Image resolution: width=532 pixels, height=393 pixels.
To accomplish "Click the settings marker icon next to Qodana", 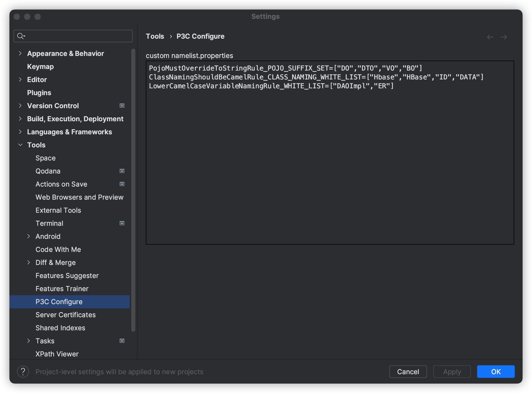I will click(x=122, y=171).
